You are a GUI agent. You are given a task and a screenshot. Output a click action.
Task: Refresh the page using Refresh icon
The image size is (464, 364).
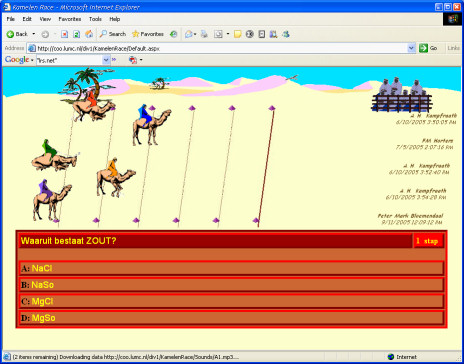coord(77,34)
